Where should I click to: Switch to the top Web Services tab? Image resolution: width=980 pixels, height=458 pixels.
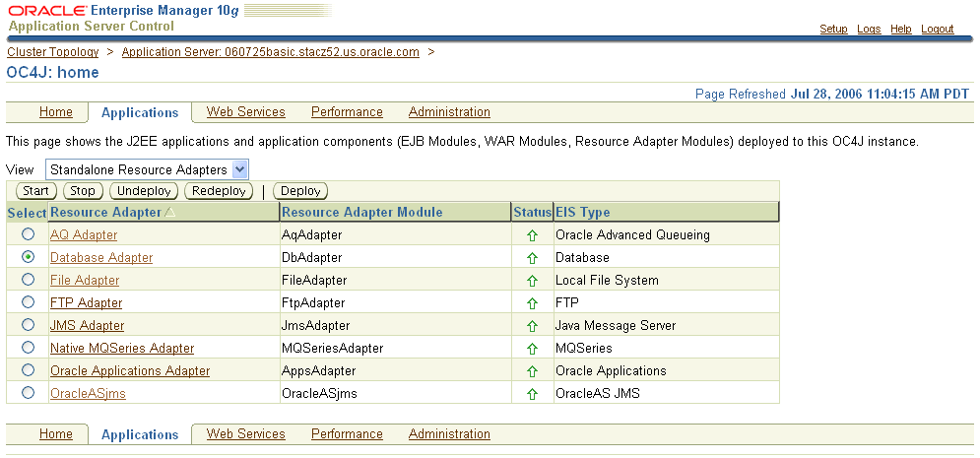(245, 112)
